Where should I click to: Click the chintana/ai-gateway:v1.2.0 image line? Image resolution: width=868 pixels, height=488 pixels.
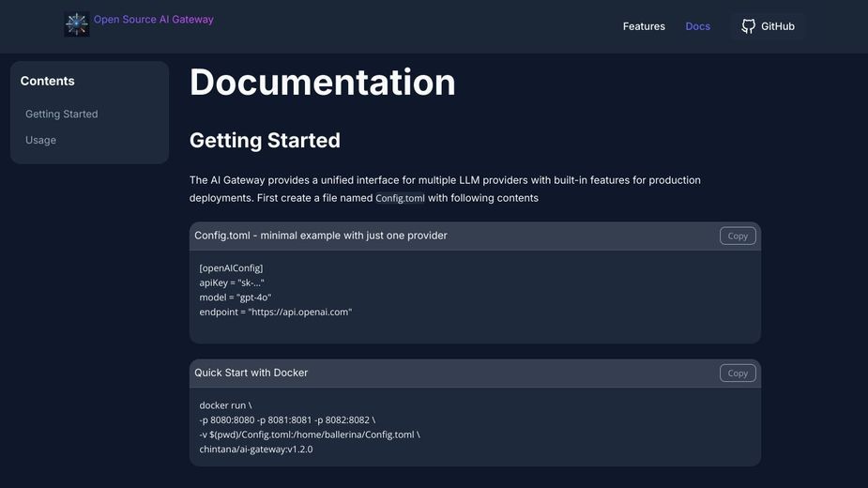coord(256,450)
